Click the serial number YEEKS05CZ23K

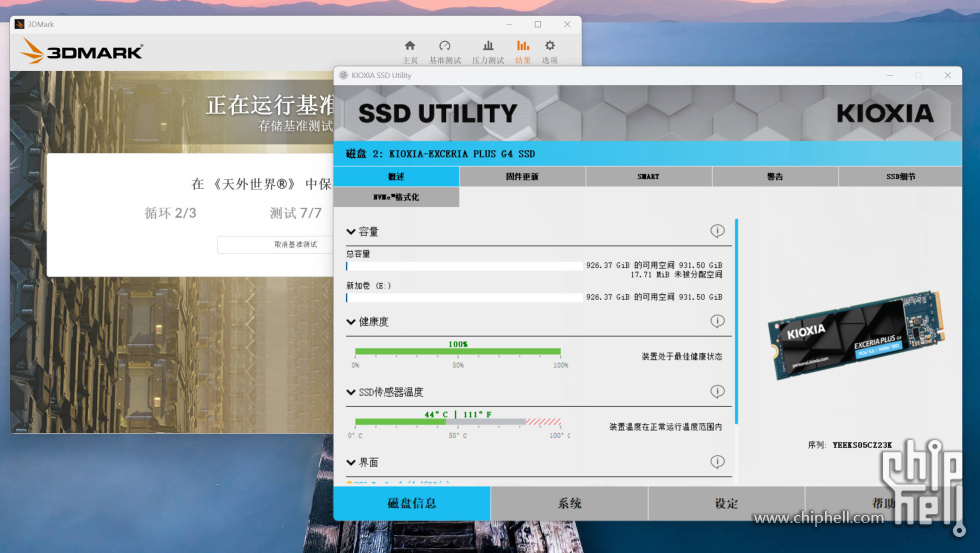862,445
